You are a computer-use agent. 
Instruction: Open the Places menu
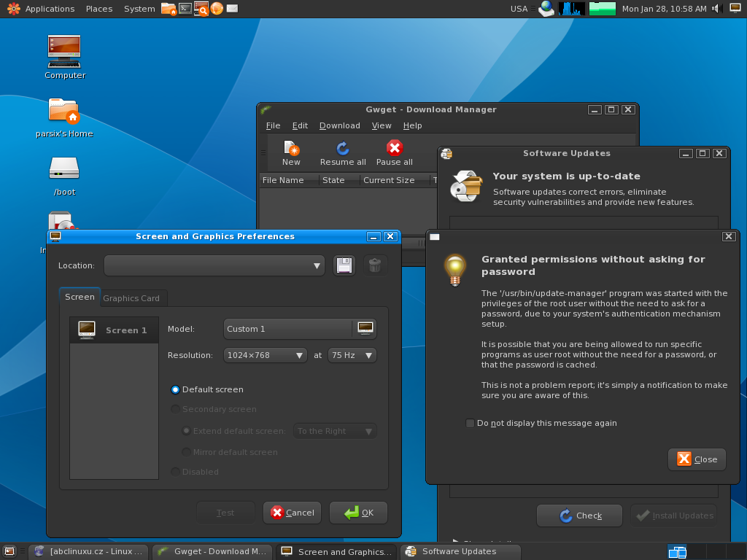point(99,9)
